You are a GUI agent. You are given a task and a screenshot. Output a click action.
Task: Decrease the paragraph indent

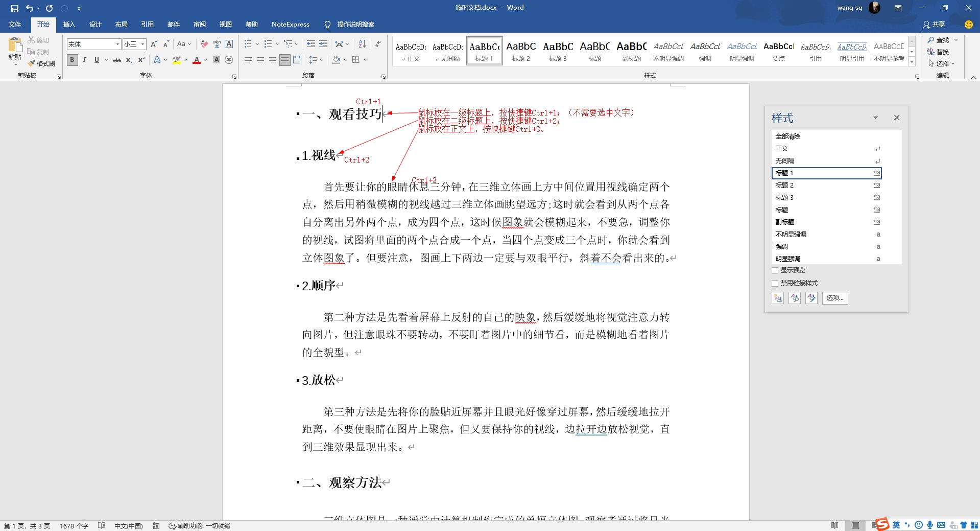(x=311, y=44)
